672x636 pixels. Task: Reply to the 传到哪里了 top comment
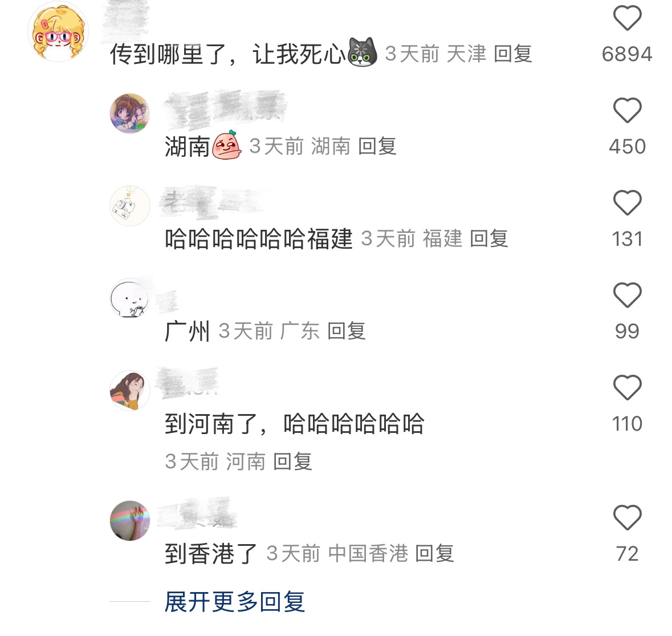[x=512, y=54]
